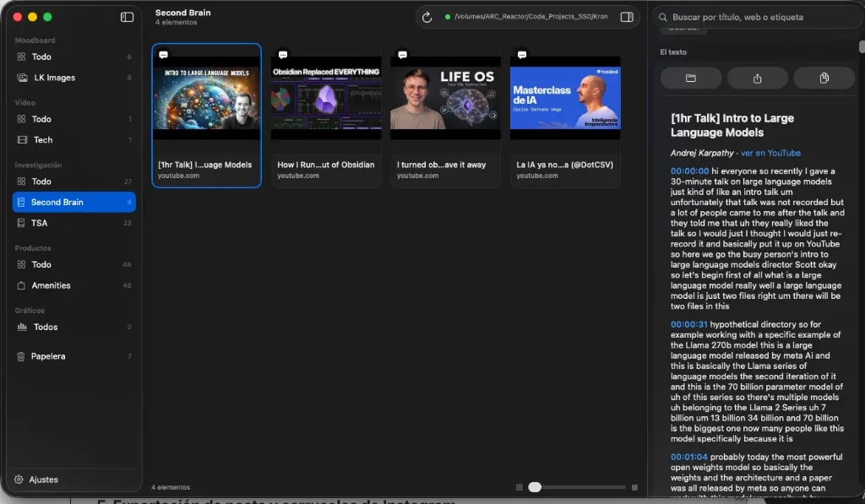Jump to transcript timestamp 00:00:00
The width and height of the screenshot is (865, 504).
(x=689, y=171)
